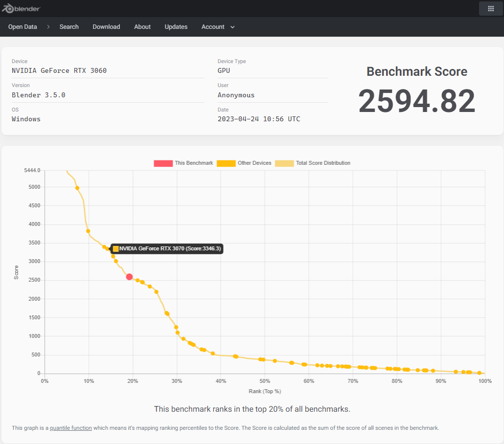Select the device type value GPU

pos(224,71)
